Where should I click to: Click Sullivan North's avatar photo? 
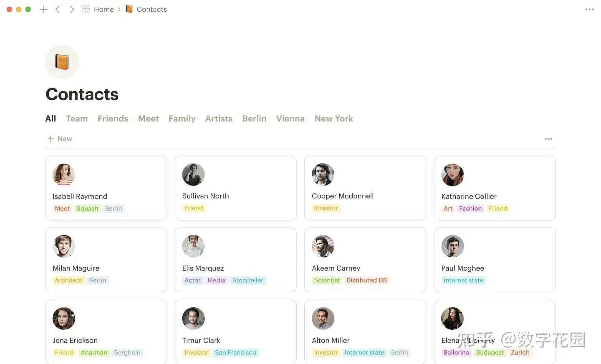click(x=193, y=174)
